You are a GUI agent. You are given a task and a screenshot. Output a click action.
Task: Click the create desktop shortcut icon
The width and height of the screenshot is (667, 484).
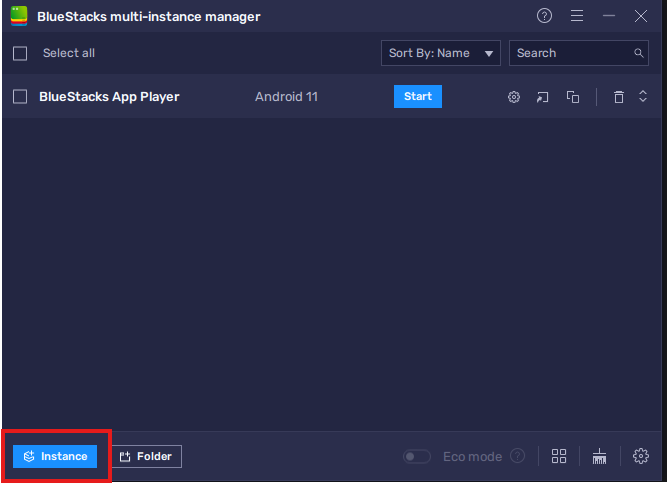(543, 97)
